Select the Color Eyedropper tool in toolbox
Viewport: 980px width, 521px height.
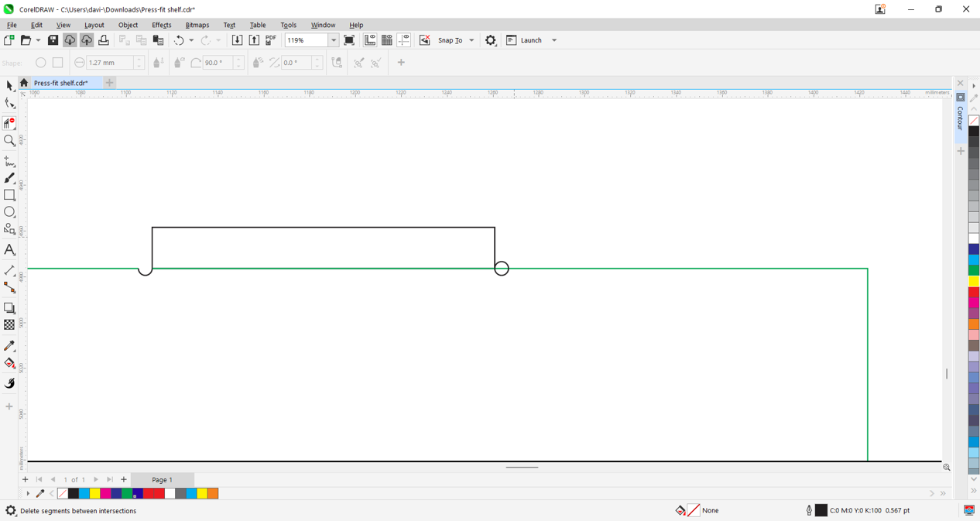click(9, 346)
